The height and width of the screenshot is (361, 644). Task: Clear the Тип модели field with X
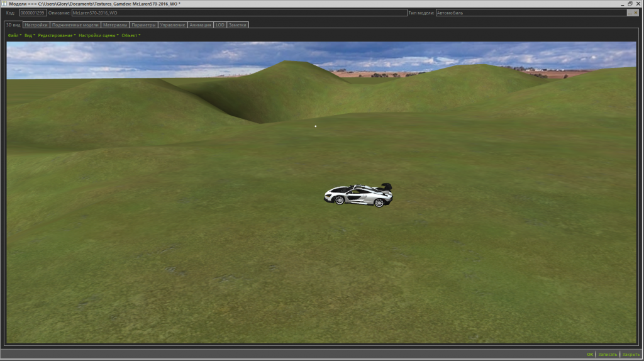click(636, 13)
